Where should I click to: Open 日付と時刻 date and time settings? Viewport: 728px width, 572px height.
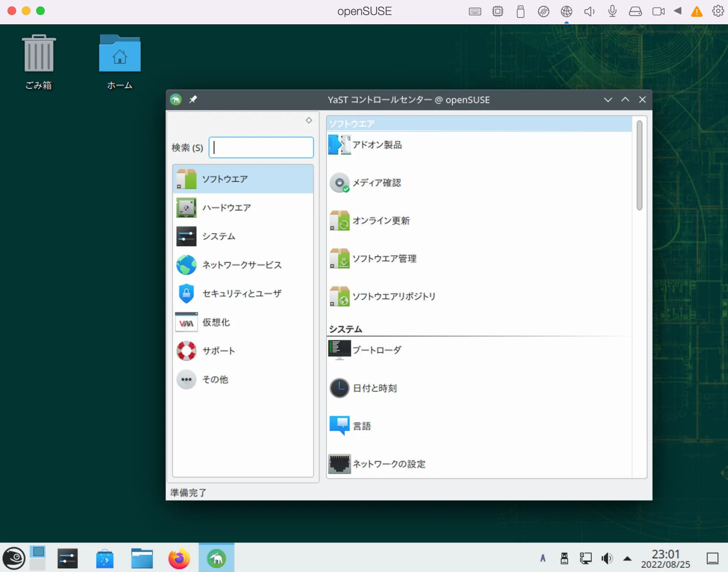point(374,388)
